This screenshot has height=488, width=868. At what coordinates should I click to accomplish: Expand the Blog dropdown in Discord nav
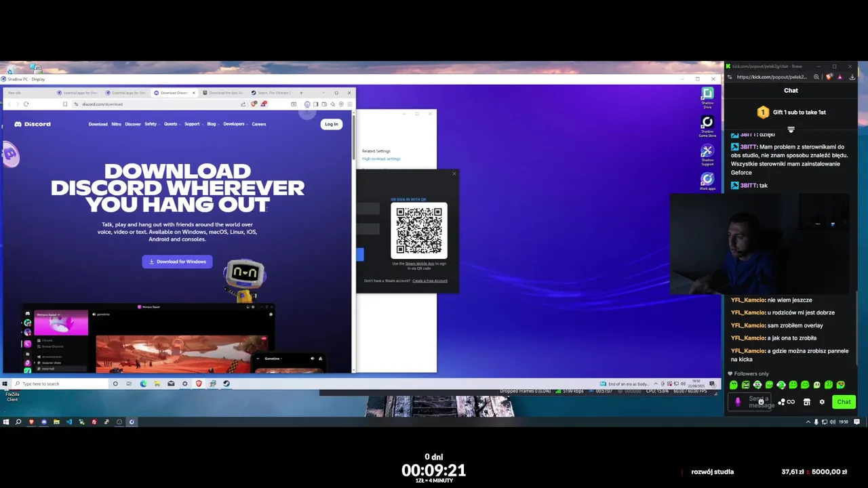(213, 124)
